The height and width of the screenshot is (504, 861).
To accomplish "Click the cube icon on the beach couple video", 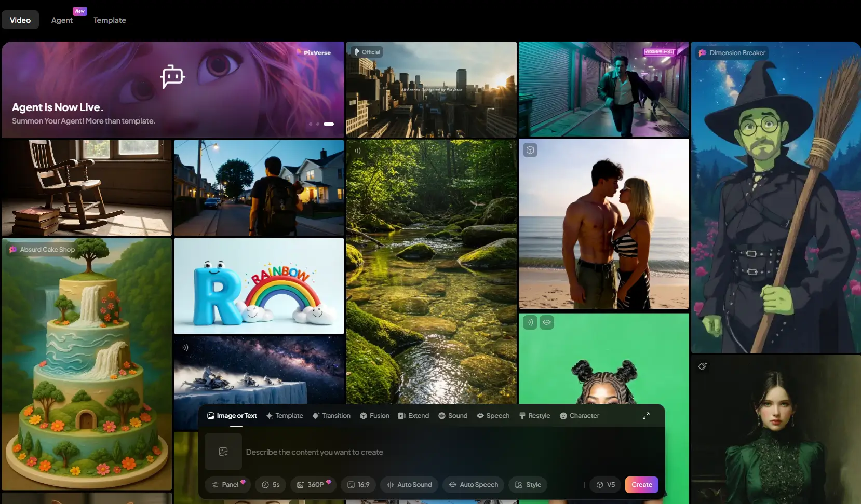I will coord(530,150).
